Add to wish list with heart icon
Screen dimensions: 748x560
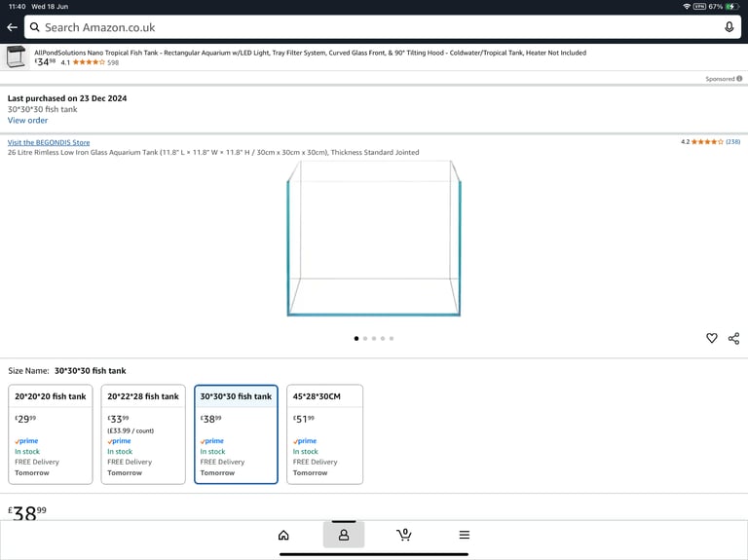pyautogui.click(x=711, y=338)
